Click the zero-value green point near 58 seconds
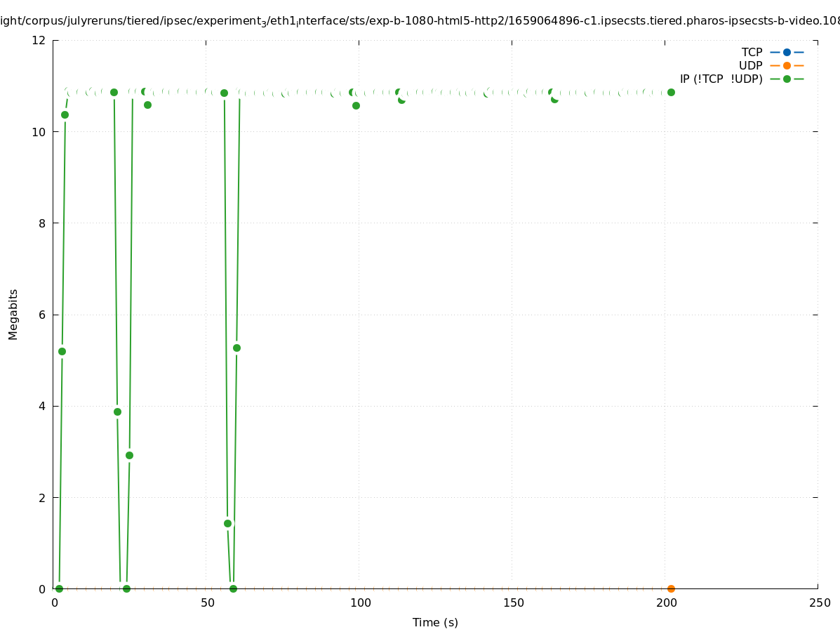Viewport: 840px width, 632px height. [x=233, y=588]
